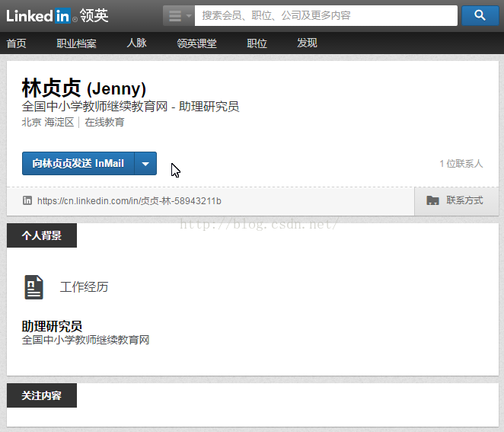Click the headline 全国中小学教师继续教育网 - 助理研究员

coord(130,107)
